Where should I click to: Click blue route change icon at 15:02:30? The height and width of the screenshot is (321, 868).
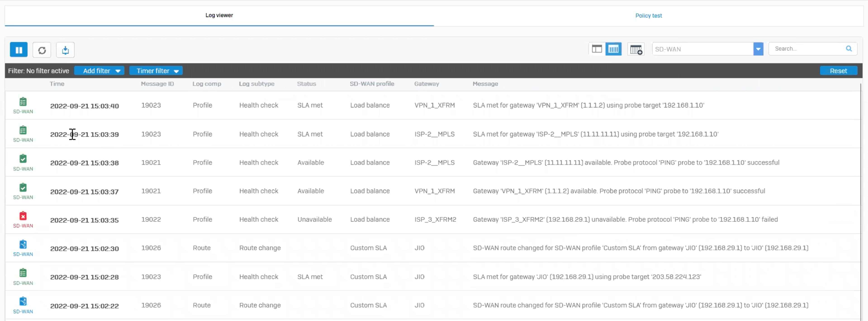pyautogui.click(x=23, y=245)
